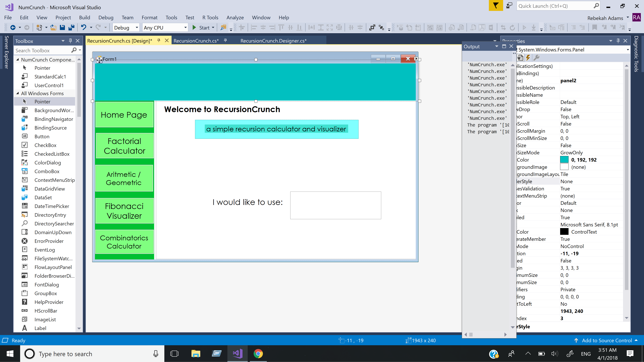644x362 pixels.
Task: Click the BackColor cyan color swatch
Action: (564, 160)
